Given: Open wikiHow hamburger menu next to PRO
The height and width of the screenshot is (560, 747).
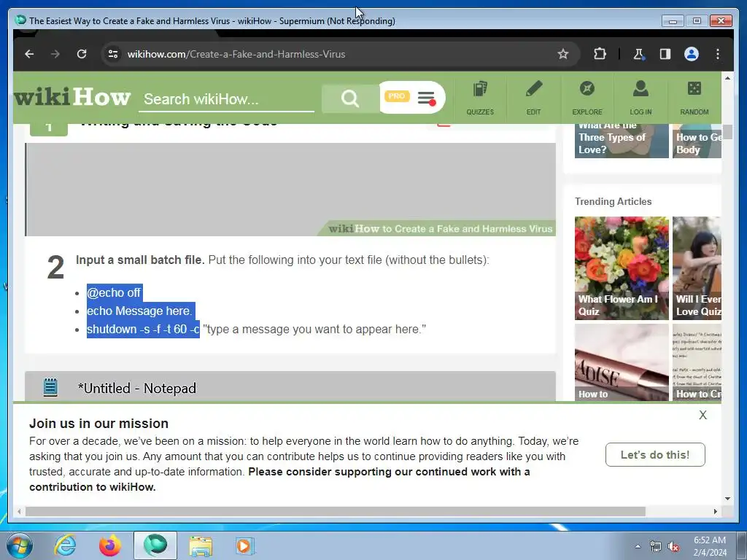Looking at the screenshot, I should (x=426, y=98).
